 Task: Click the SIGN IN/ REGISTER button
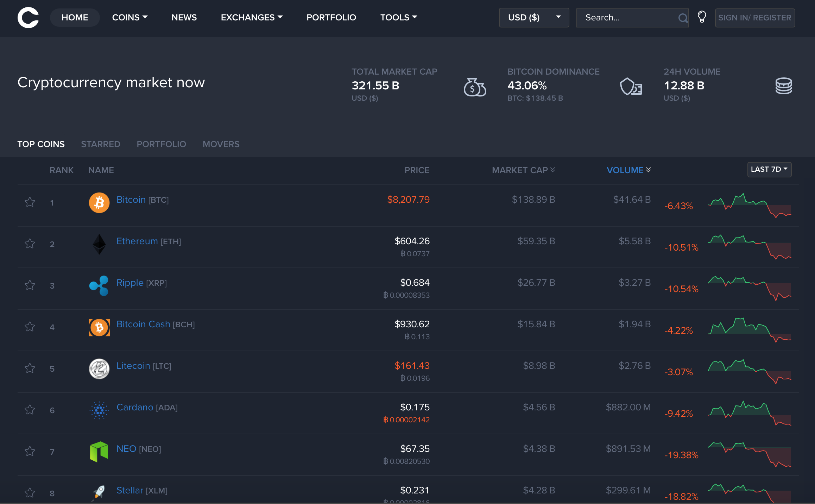point(755,18)
